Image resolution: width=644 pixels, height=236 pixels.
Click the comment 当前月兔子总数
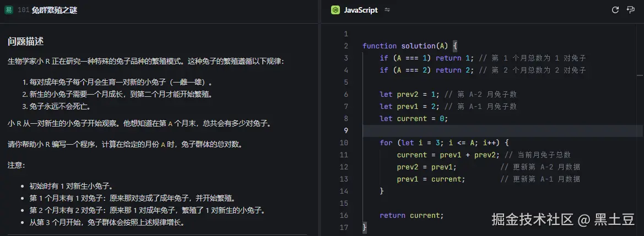pyautogui.click(x=537, y=155)
